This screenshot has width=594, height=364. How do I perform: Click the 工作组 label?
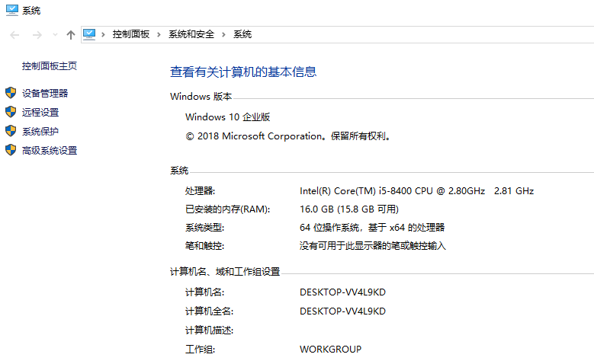coord(200,350)
